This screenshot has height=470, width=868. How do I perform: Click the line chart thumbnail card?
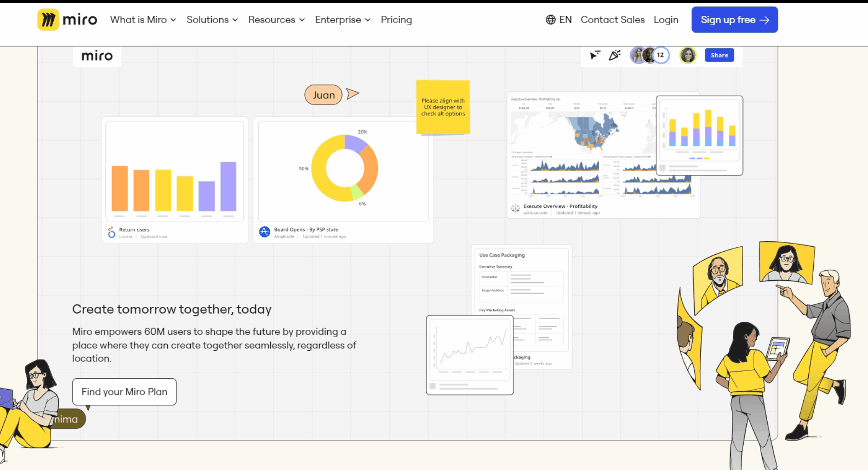click(470, 355)
